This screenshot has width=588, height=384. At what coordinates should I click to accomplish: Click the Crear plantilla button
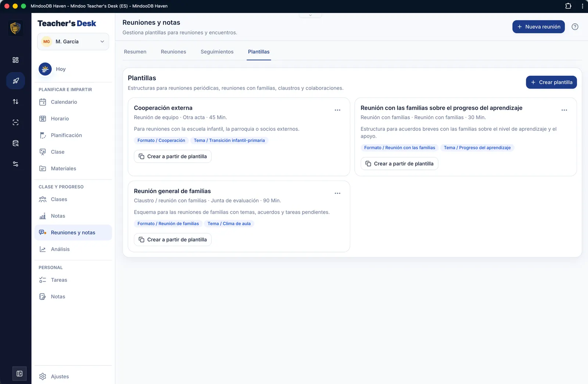[x=551, y=82]
